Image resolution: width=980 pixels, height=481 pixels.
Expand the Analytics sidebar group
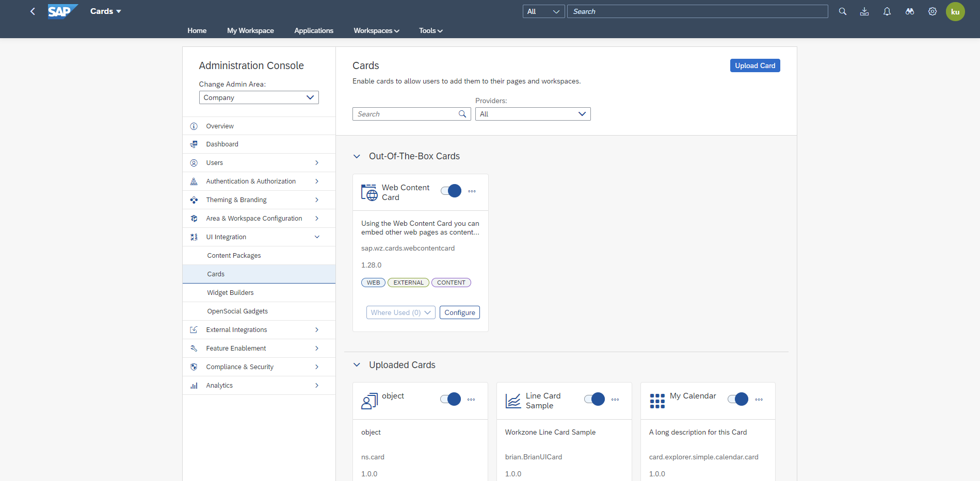317,386
